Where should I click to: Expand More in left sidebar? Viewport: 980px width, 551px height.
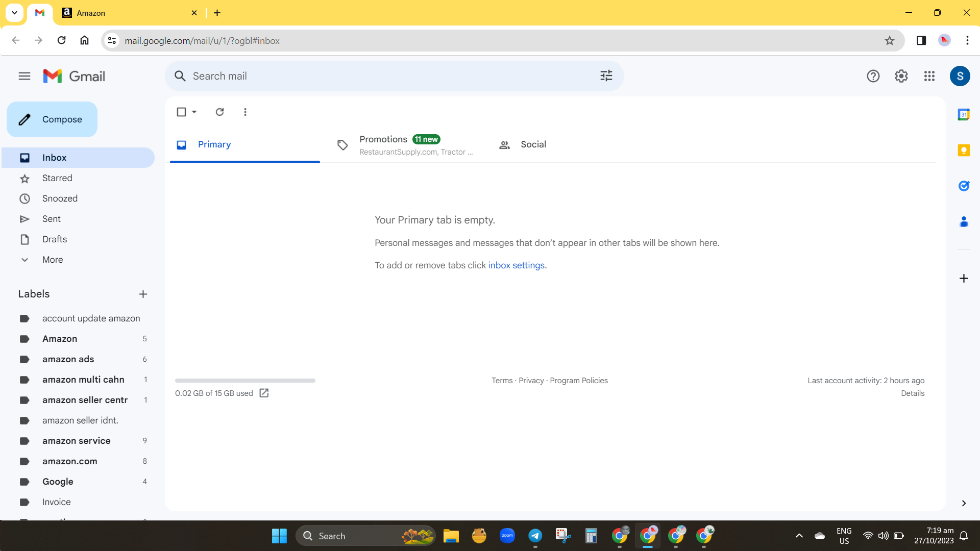[x=53, y=260]
